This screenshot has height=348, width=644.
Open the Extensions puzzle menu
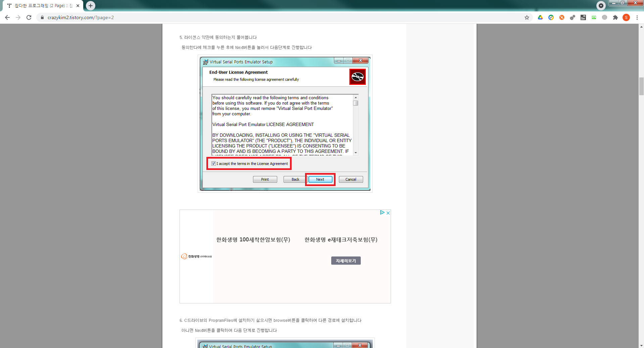point(615,17)
